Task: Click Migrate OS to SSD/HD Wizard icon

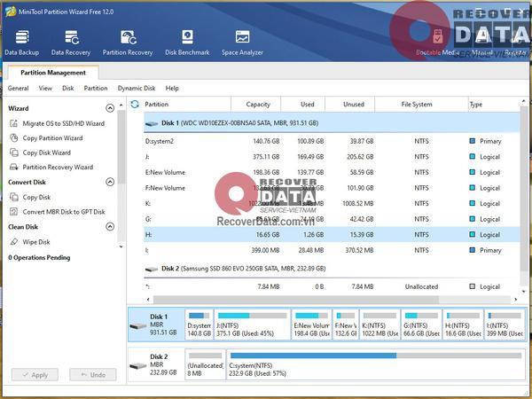Action: (13, 123)
